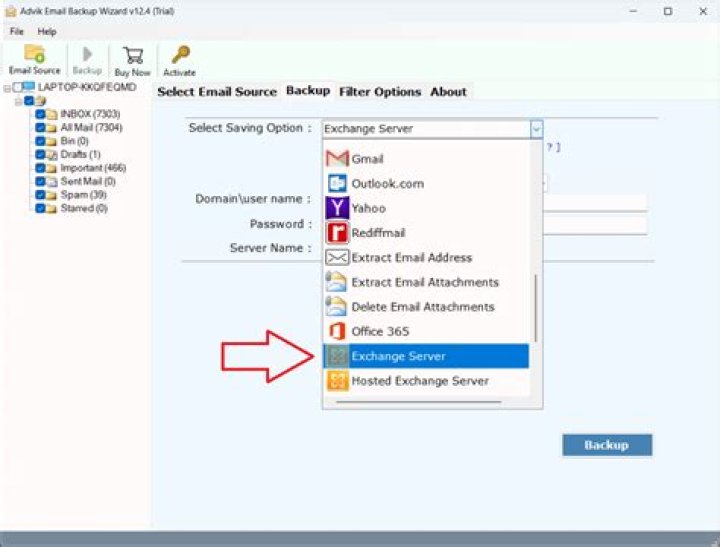Image resolution: width=720 pixels, height=547 pixels.
Task: Collapse the LAPTOP-KKQFEQMD tree node
Action: tap(7, 88)
